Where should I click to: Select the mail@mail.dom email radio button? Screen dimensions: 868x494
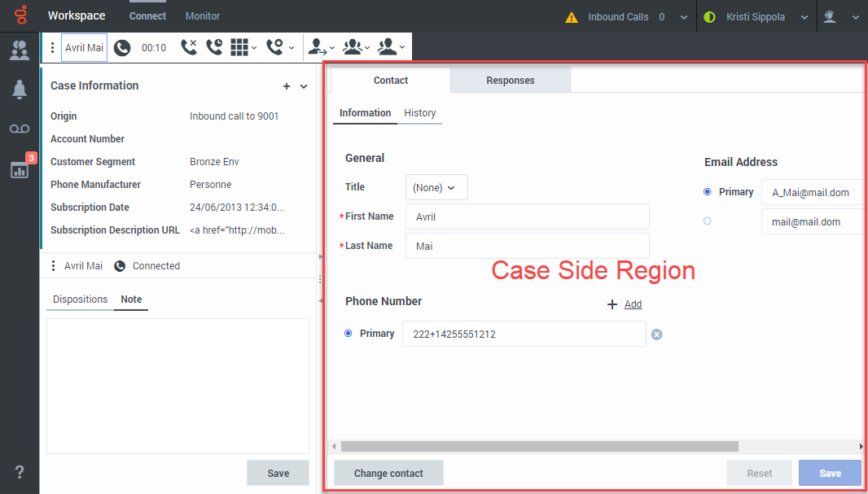coord(707,221)
